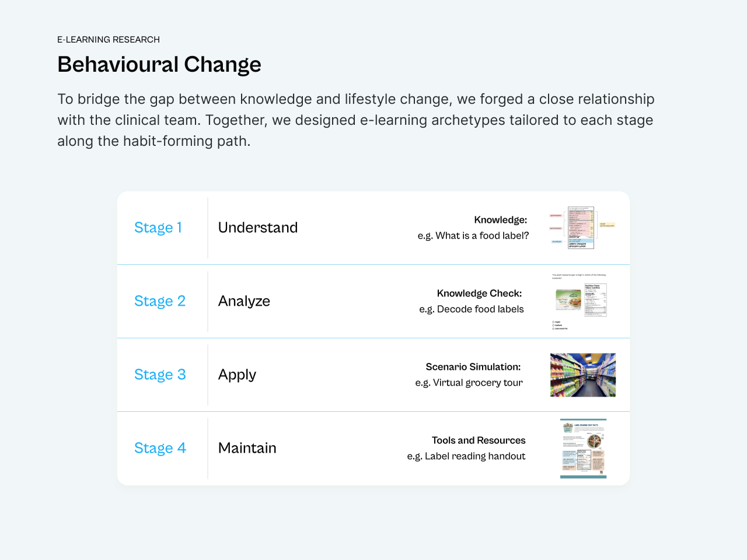Click the Tools and Resources heading
The image size is (747, 560).
(479, 440)
